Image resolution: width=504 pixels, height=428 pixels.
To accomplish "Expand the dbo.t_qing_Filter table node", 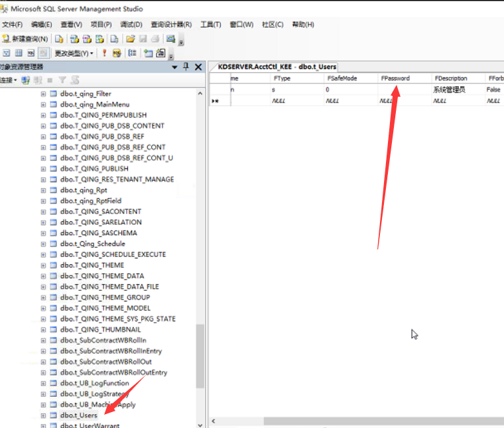I will [43, 93].
